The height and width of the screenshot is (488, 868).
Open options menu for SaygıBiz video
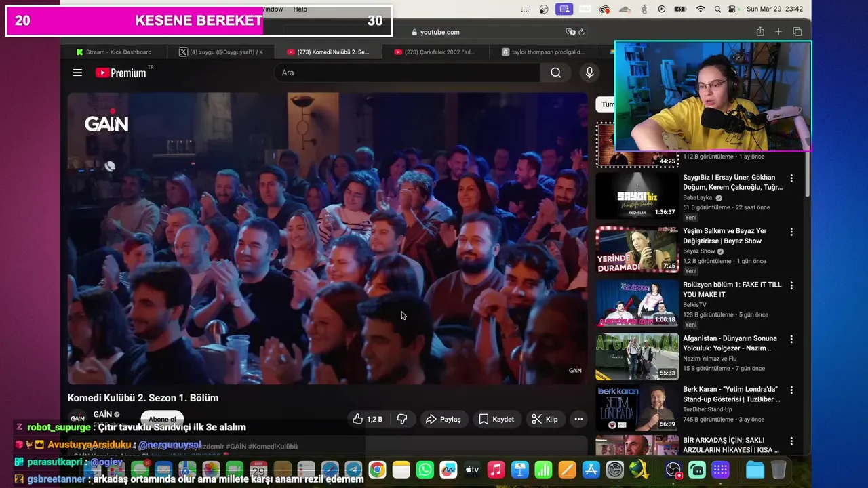(x=791, y=178)
